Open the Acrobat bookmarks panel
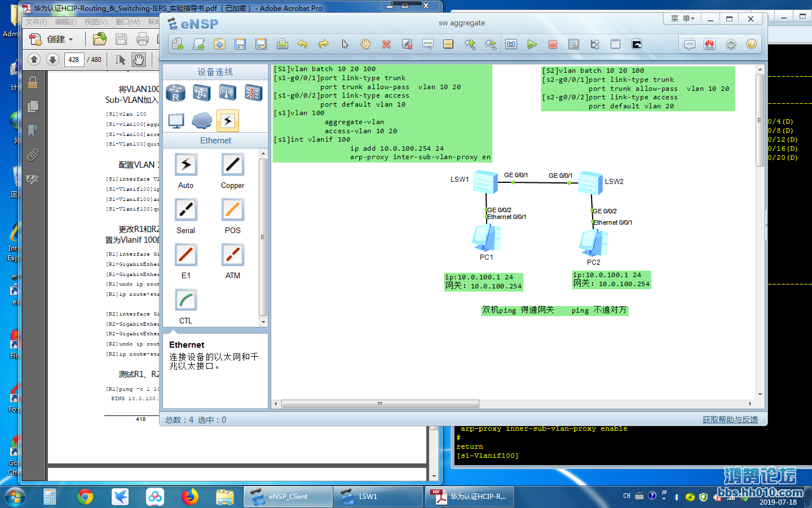This screenshot has height=508, width=812. tap(33, 130)
